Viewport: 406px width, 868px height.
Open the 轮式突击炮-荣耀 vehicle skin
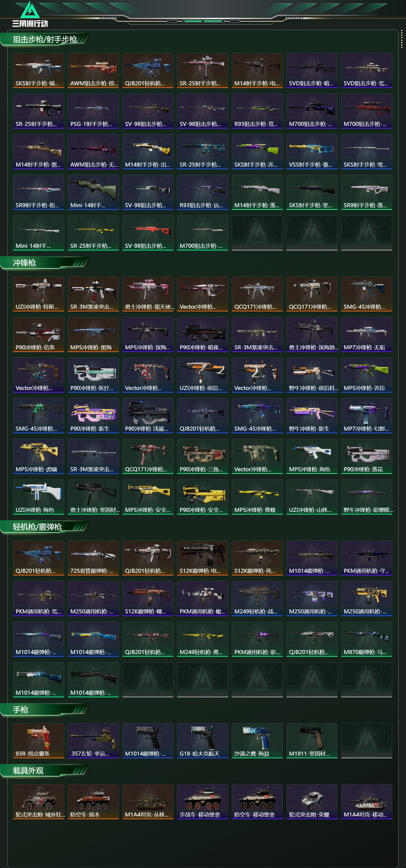click(312, 802)
